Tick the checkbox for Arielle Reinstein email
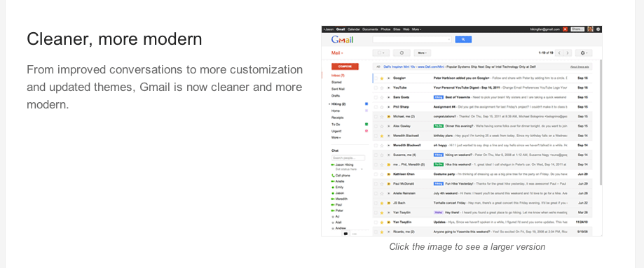644x268 pixels. [376, 193]
